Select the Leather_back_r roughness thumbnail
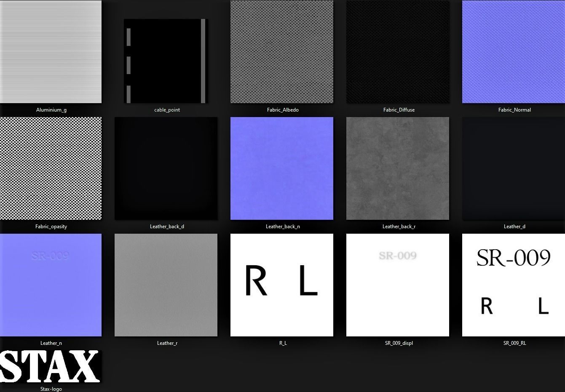 [398, 168]
